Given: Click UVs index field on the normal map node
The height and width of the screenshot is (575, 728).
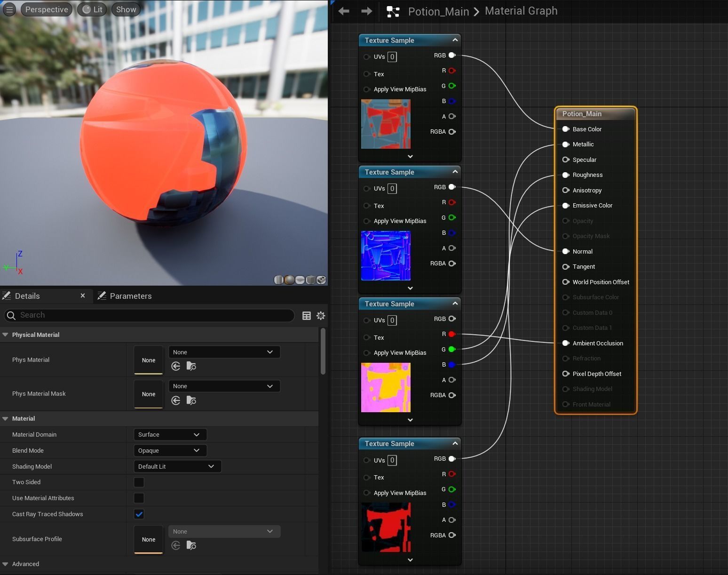Looking at the screenshot, I should coord(392,189).
